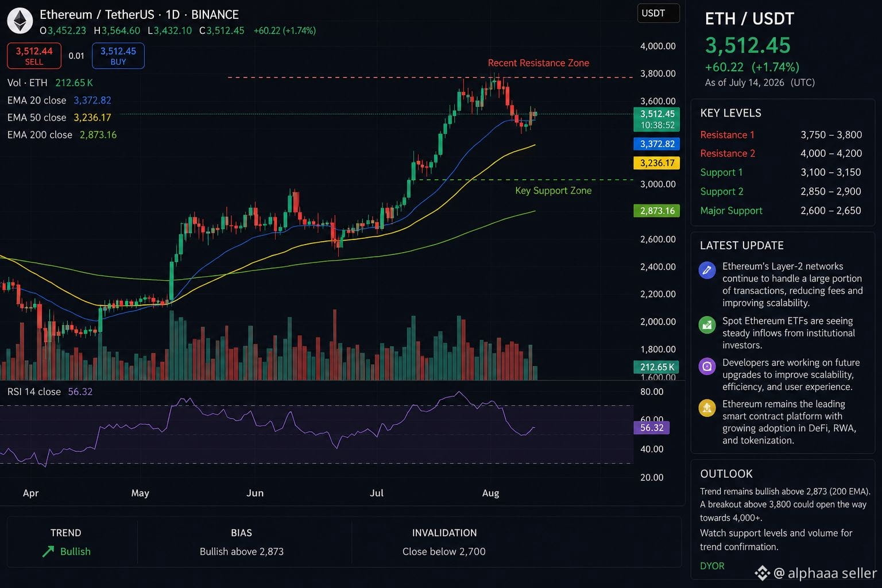Image resolution: width=882 pixels, height=588 pixels.
Task: Click the green 212.65 K volume tag
Action: point(657,367)
